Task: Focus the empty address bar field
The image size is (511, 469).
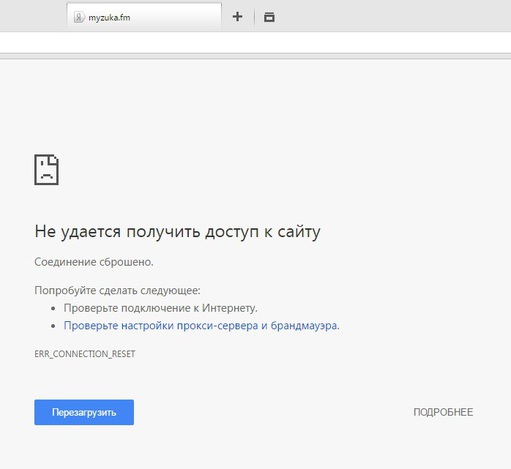Action: [255, 42]
